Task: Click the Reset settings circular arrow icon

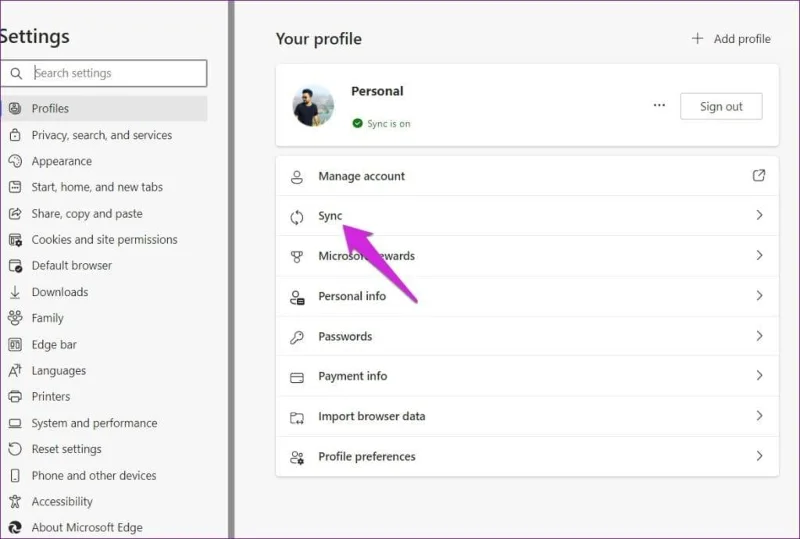Action: pyautogui.click(x=15, y=449)
